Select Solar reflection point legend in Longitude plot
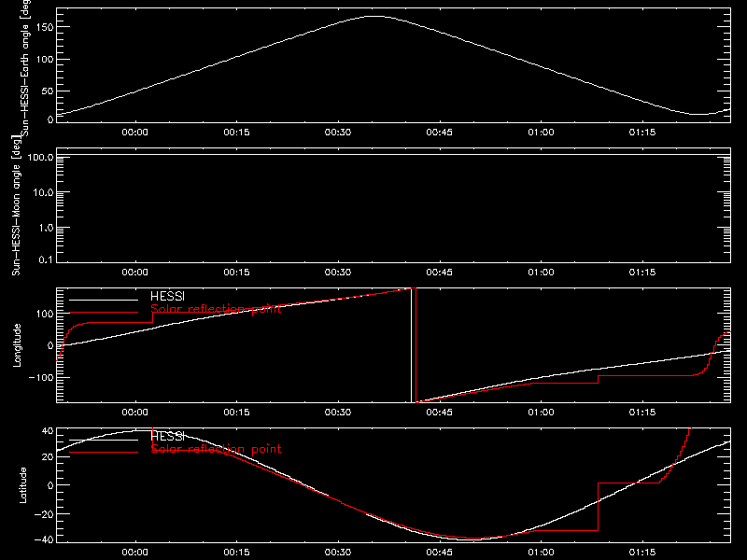Viewport: 747px width, 560px height. point(216,309)
